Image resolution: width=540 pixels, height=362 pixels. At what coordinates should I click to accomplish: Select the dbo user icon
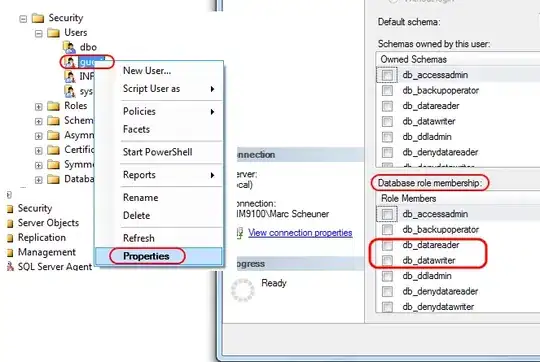point(70,47)
